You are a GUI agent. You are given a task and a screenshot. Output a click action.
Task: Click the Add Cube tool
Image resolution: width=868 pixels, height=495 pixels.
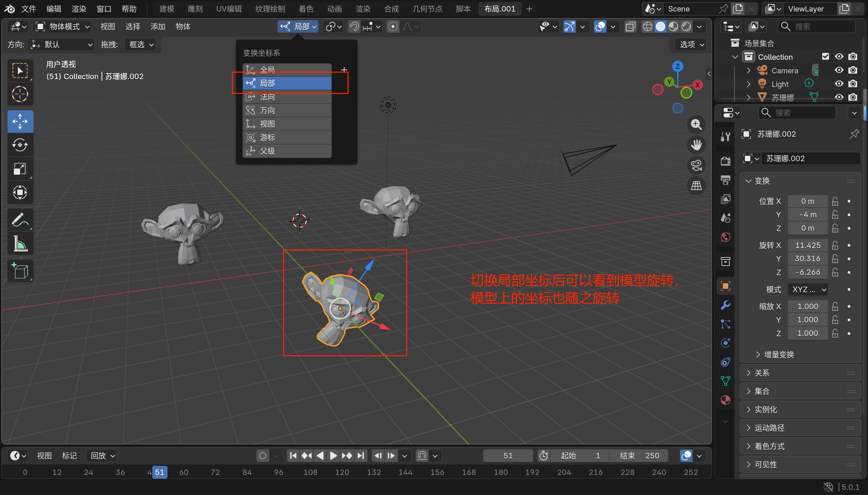(20, 271)
